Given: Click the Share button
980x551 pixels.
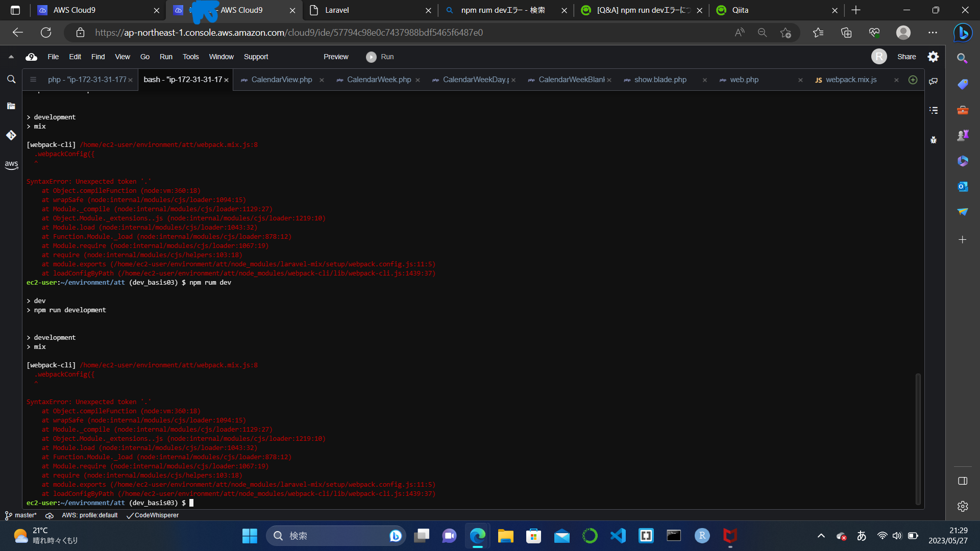Looking at the screenshot, I should pos(906,57).
